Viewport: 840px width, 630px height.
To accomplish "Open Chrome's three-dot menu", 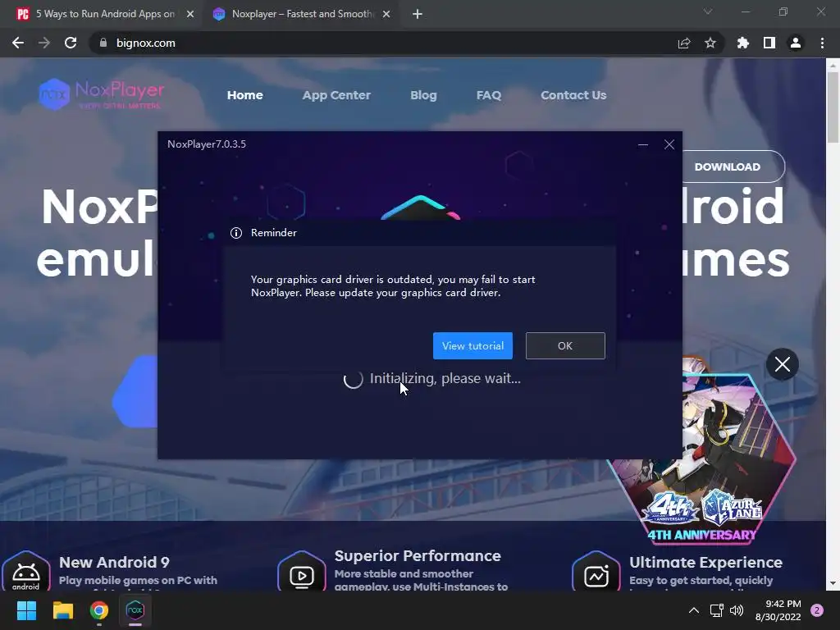I will point(822,43).
